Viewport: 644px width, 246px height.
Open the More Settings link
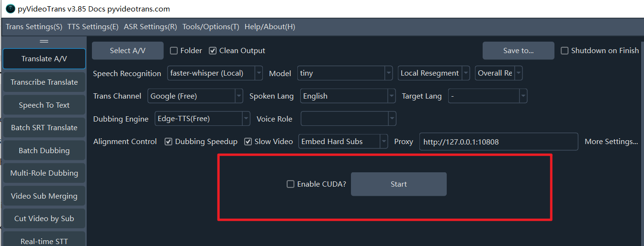point(611,142)
